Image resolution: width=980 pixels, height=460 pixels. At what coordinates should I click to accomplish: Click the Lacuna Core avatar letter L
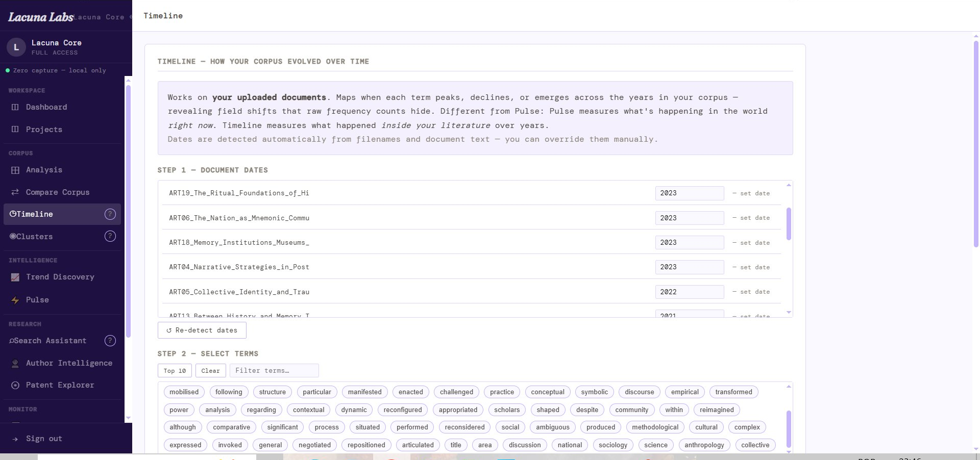(x=16, y=47)
